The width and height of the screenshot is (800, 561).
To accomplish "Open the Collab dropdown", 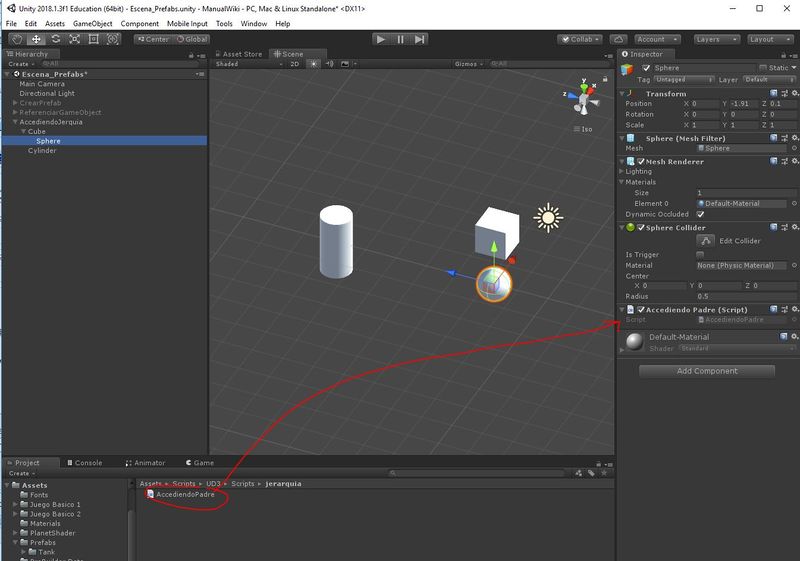I will coord(580,39).
